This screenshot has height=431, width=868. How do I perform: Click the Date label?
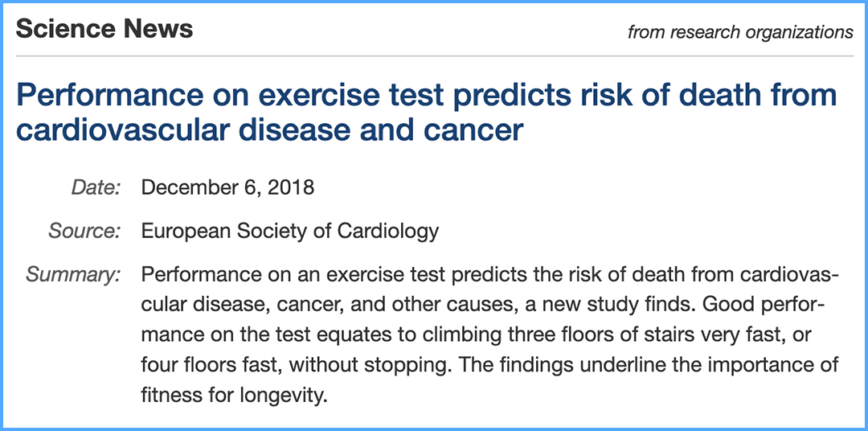pyautogui.click(x=96, y=188)
